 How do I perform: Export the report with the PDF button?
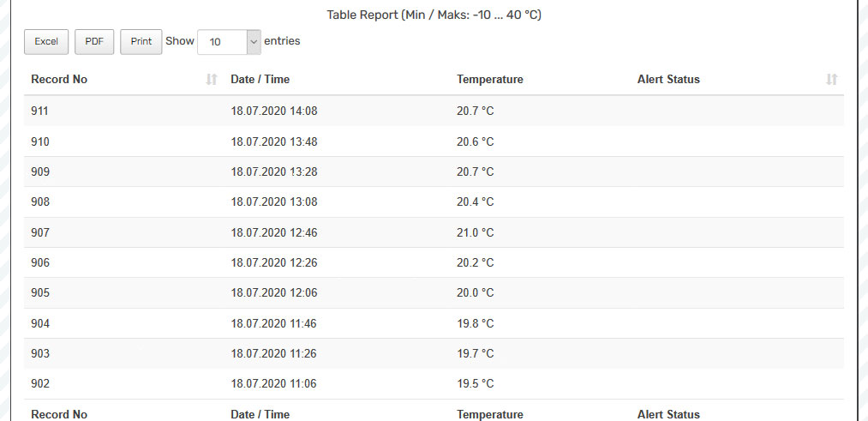tap(94, 41)
